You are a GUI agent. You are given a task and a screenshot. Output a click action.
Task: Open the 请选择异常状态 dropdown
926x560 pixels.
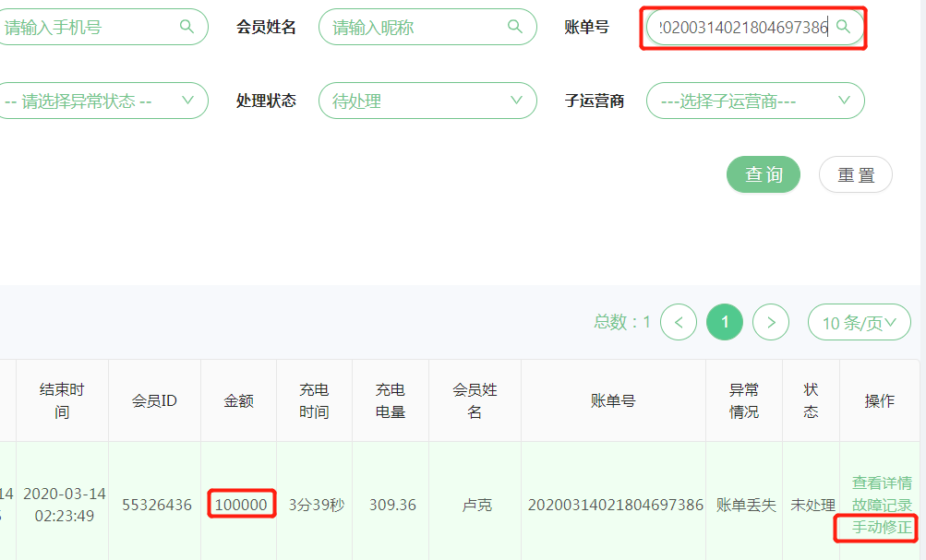(102, 101)
